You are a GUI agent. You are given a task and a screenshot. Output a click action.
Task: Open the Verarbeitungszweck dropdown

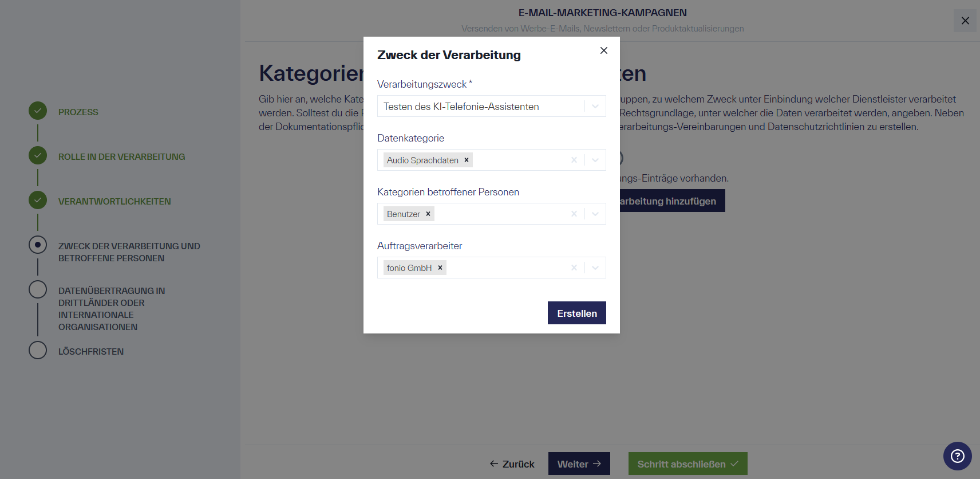pos(595,106)
